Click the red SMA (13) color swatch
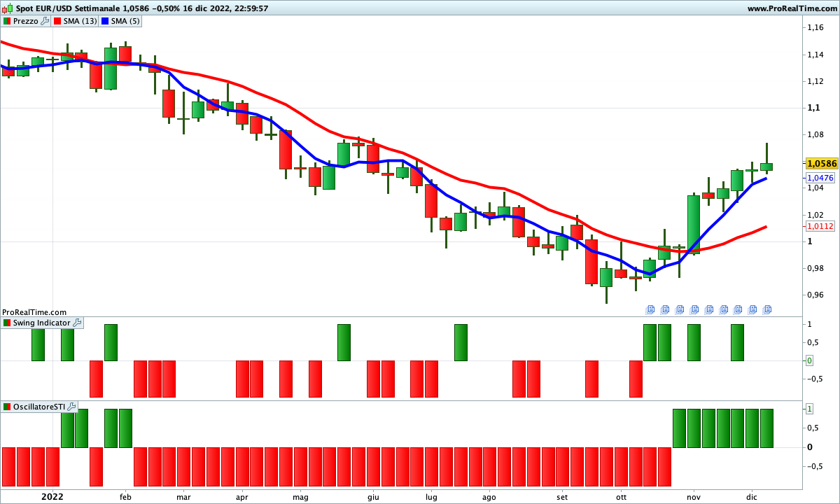 coord(58,21)
